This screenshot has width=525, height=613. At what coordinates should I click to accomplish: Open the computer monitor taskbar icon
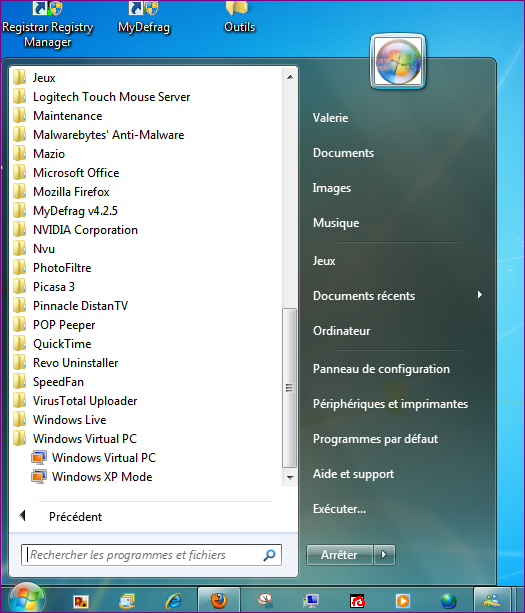tap(312, 601)
